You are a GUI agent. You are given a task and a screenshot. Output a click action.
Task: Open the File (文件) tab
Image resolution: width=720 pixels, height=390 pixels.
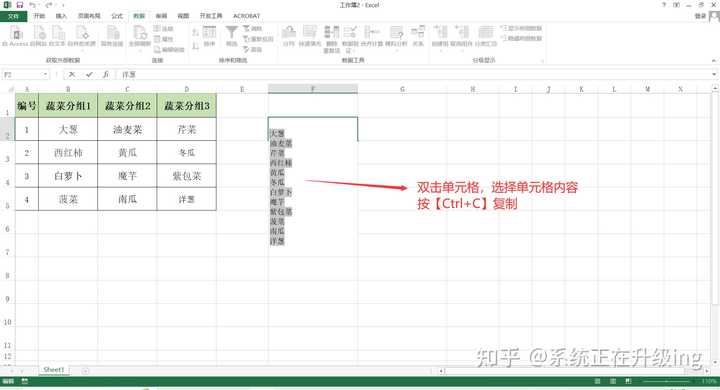coord(13,16)
